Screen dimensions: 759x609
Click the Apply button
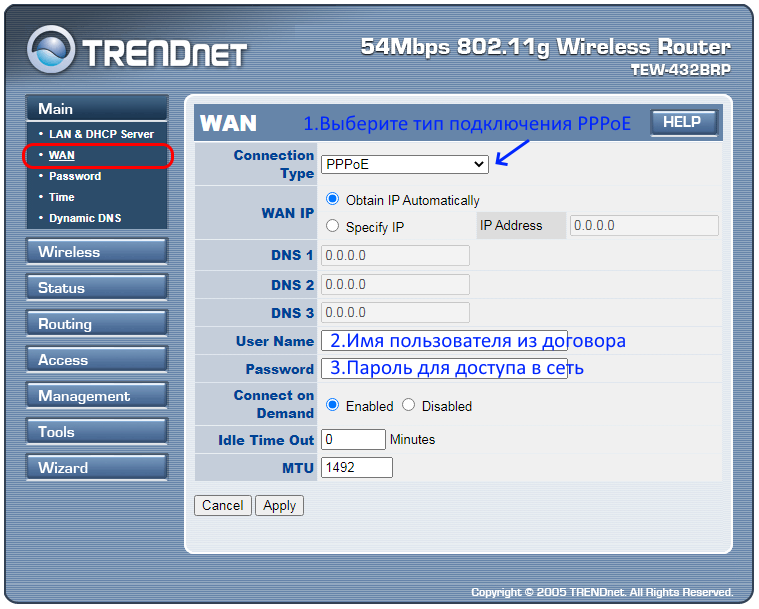[279, 505]
